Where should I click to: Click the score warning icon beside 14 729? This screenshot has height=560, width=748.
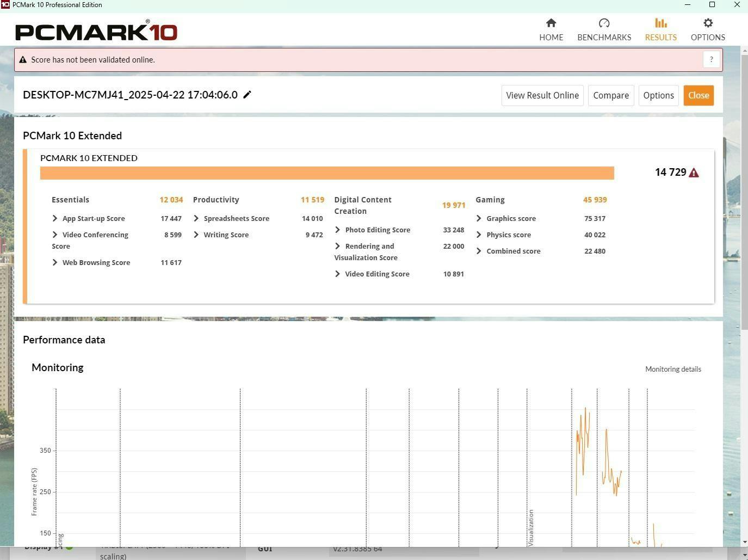tap(694, 173)
